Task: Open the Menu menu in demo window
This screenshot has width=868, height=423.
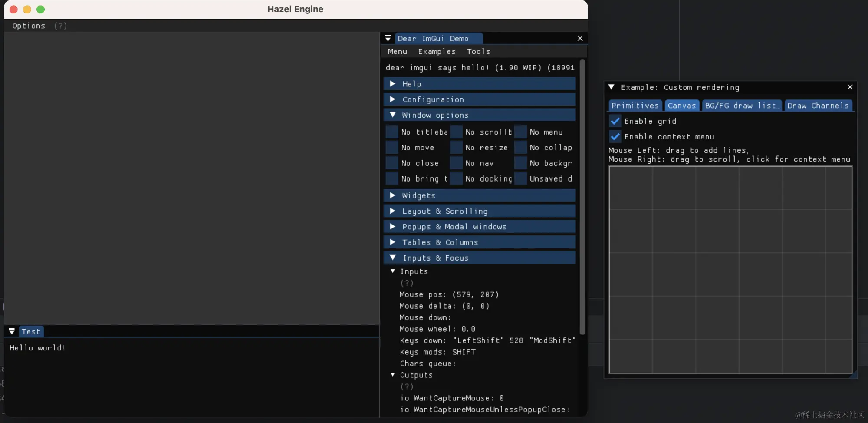Action: tap(397, 51)
